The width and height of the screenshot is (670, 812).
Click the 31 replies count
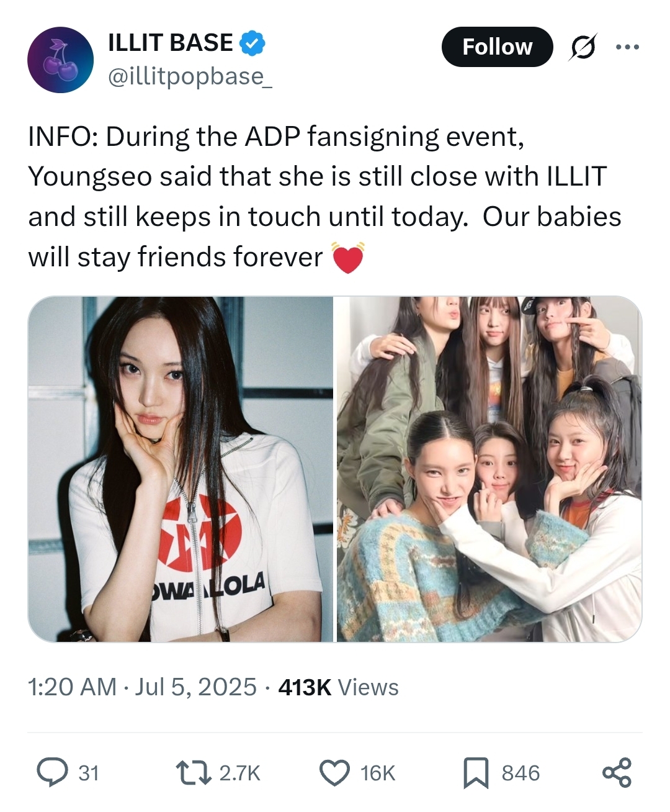click(89, 774)
